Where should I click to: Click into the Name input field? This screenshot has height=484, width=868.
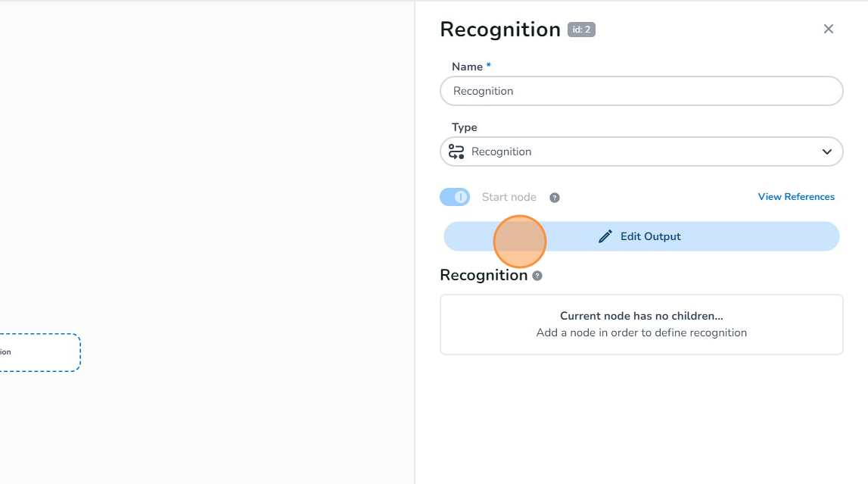[640, 91]
